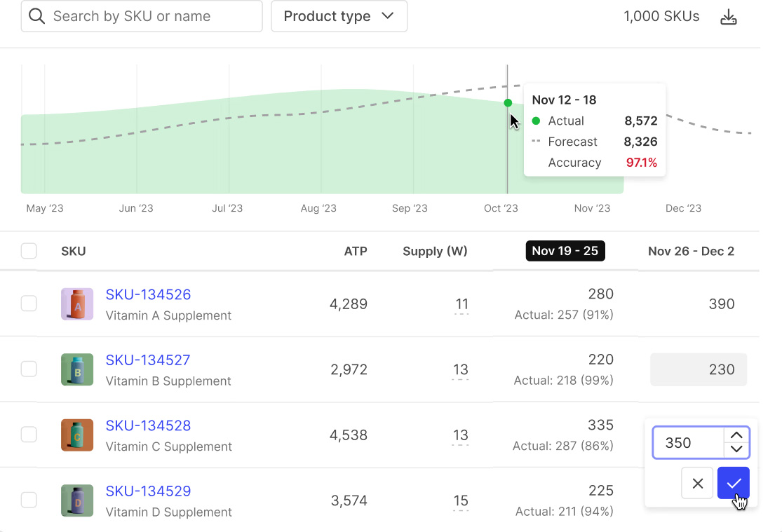Screen dimensions: 782x532
Task: Open Vitamin B Supplement product thumbnail
Action: 77,369
